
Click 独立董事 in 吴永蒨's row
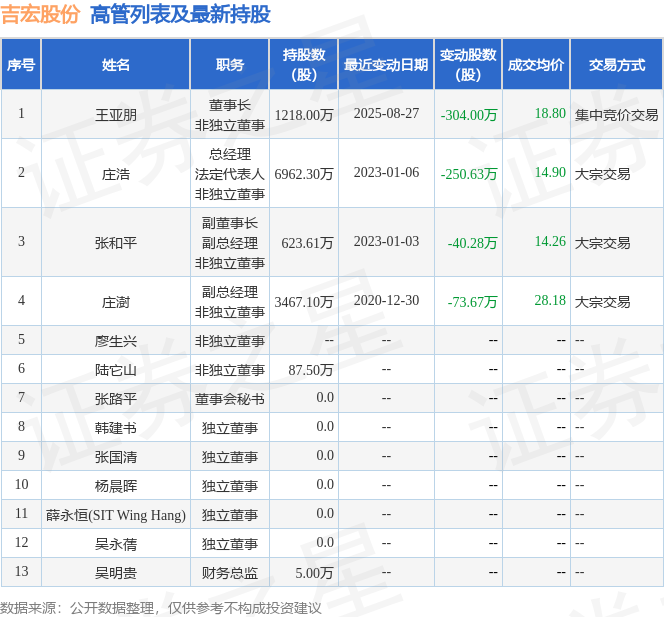click(230, 544)
